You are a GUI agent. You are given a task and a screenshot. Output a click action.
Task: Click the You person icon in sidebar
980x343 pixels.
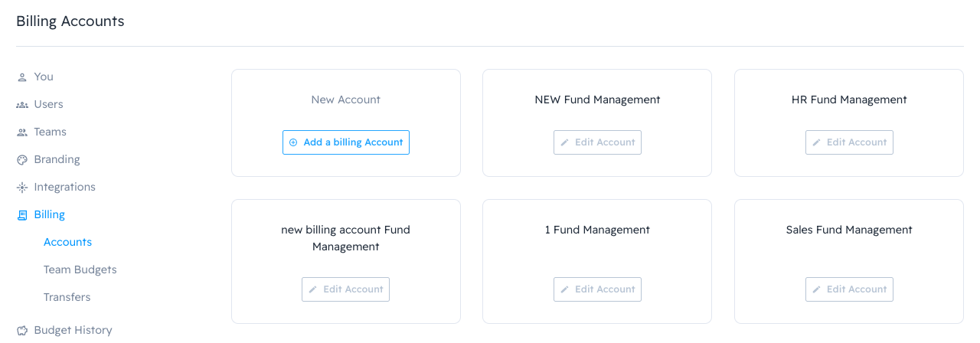[x=22, y=77]
